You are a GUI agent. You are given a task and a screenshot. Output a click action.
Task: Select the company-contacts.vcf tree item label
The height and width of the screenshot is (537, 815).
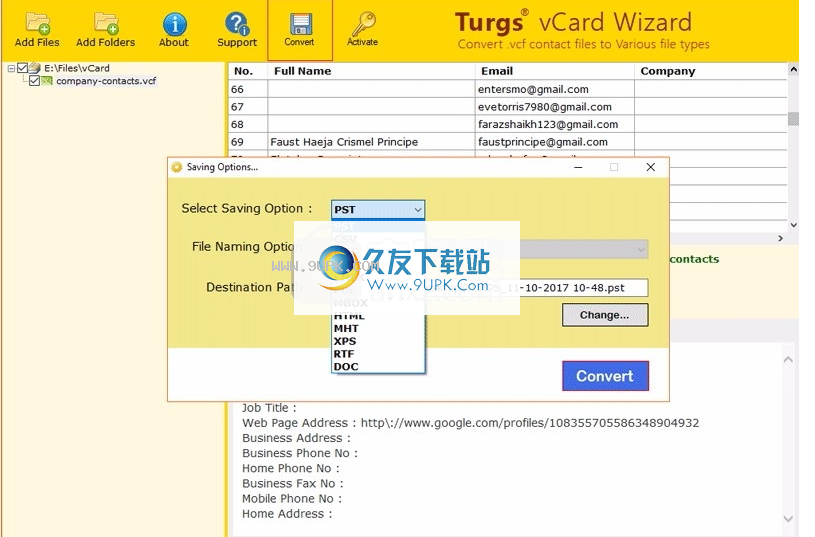pyautogui.click(x=106, y=81)
